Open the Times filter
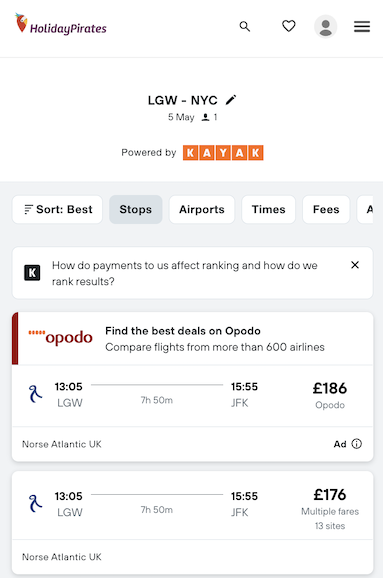Screen dimensions: 383x578 click(268, 209)
